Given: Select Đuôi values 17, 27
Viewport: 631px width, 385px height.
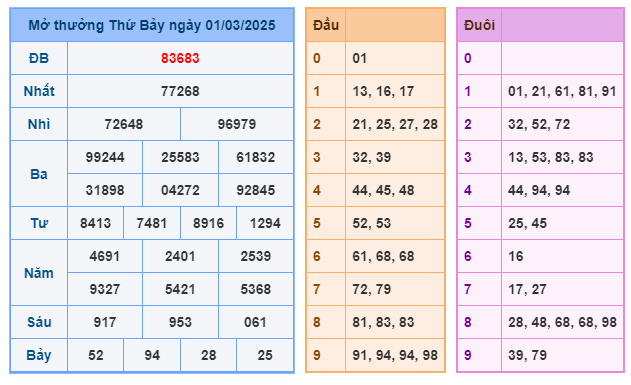Looking at the screenshot, I should (x=527, y=289).
